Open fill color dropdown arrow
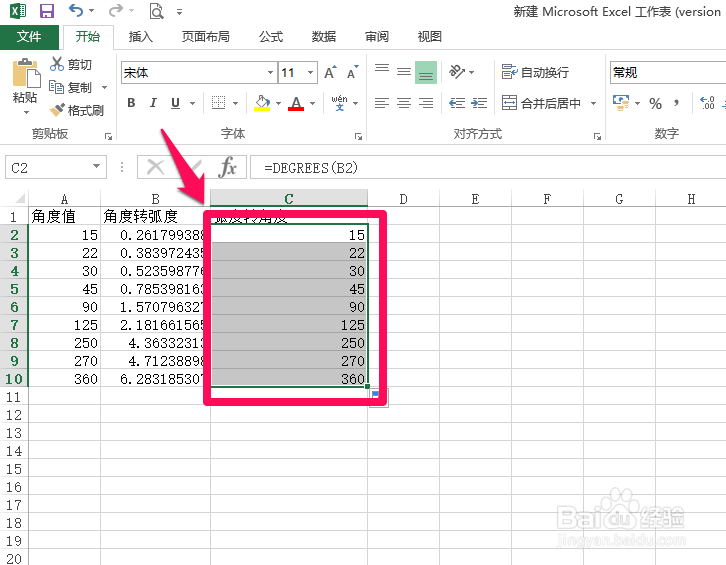Image resolution: width=726 pixels, height=565 pixels. tap(278, 103)
